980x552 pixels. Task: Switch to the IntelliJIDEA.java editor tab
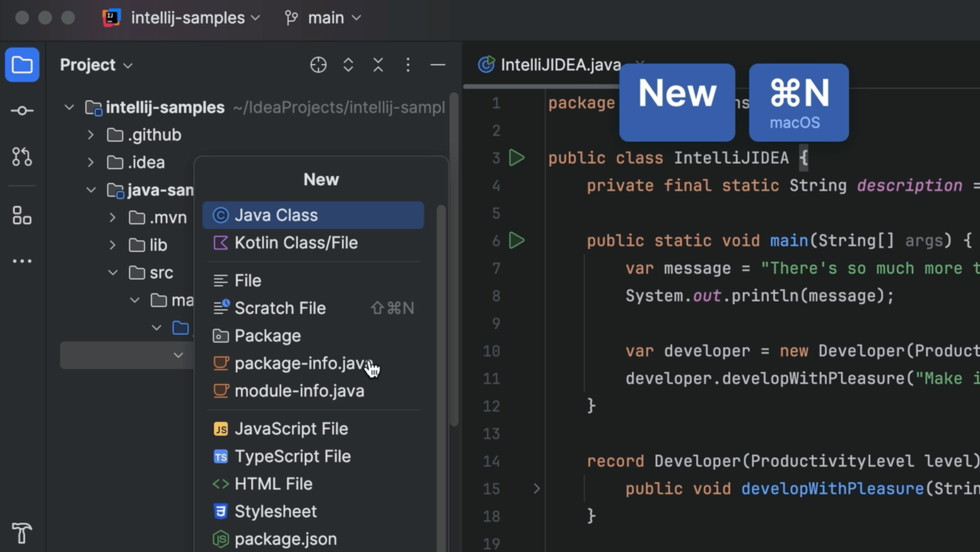551,65
